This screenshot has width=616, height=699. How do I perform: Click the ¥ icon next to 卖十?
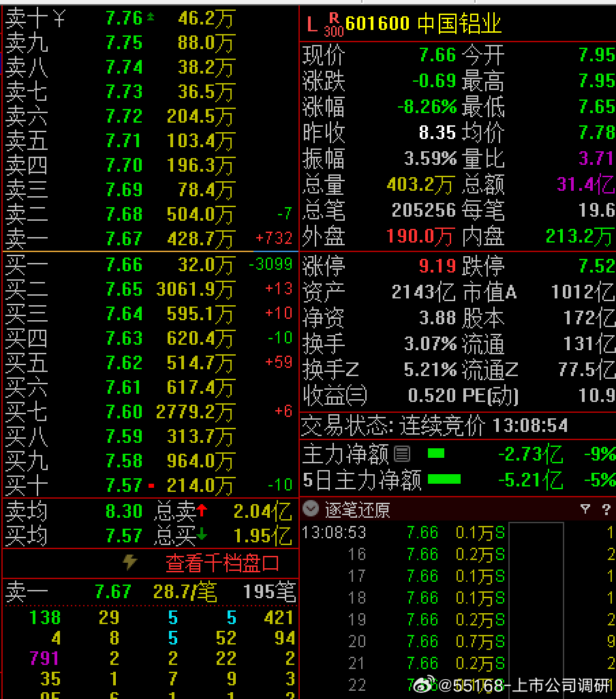pos(59,19)
